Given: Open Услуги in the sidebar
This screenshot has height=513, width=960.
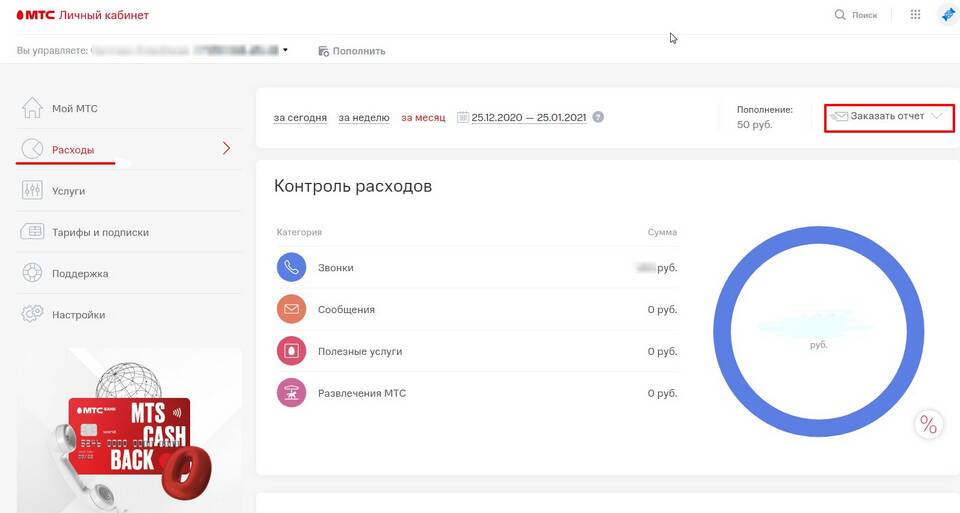Looking at the screenshot, I should (68, 190).
